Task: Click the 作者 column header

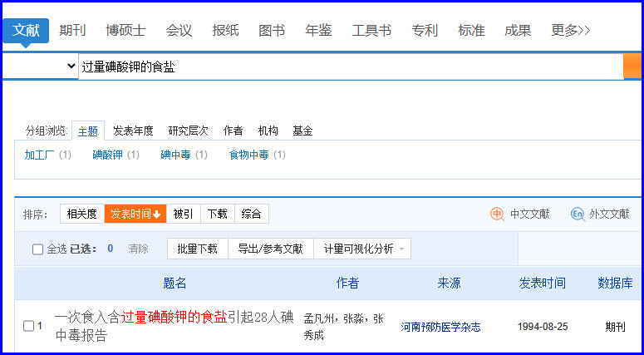Action: (347, 284)
